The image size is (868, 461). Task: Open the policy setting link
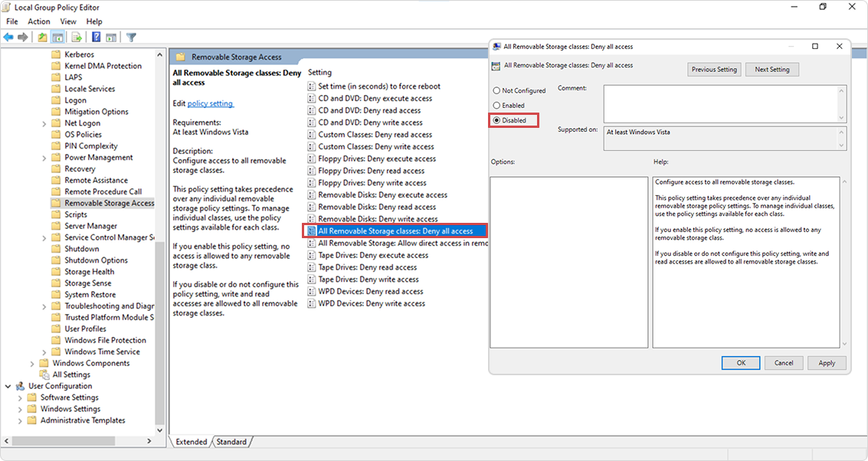click(x=210, y=103)
